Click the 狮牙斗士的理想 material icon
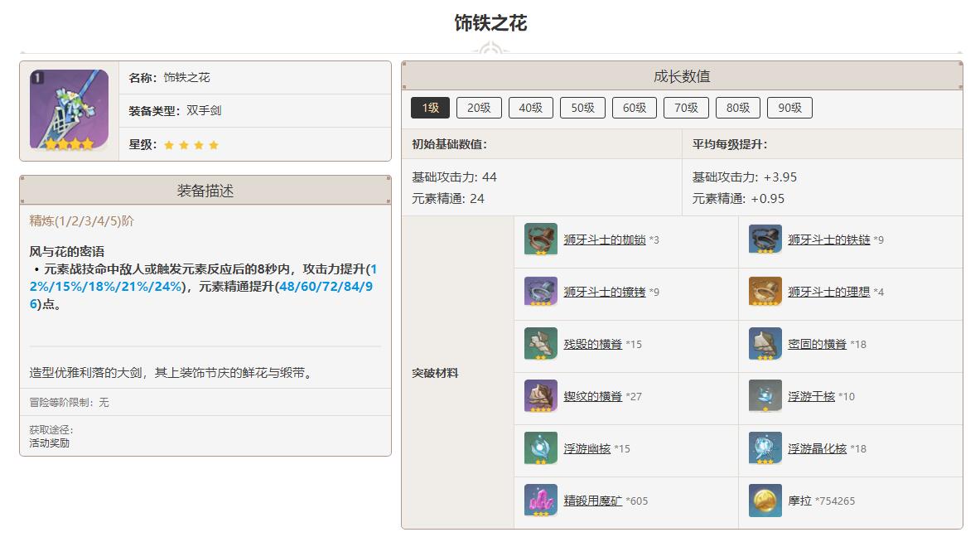This screenshot has height=537, width=980. 765,292
